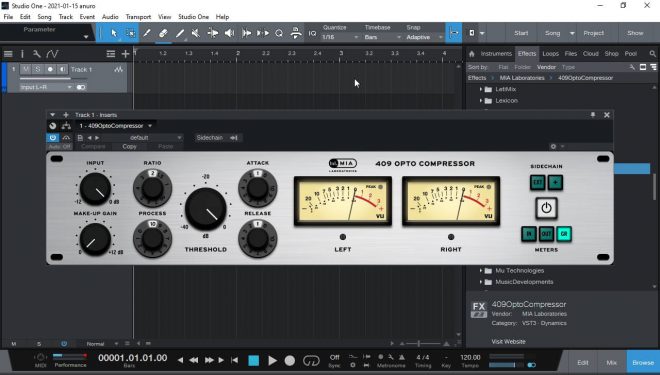Open the Mix view button

click(612, 362)
